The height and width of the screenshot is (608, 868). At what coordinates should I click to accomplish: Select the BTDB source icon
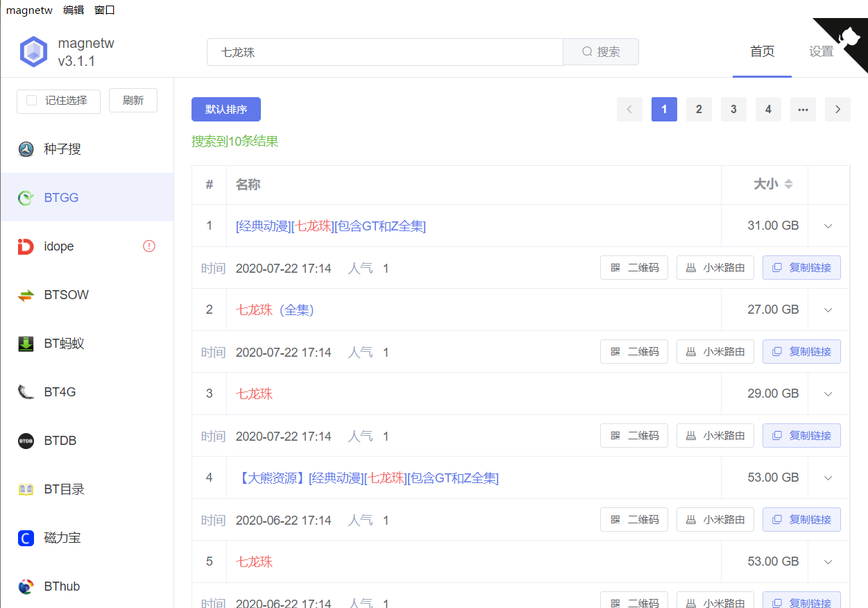point(26,441)
